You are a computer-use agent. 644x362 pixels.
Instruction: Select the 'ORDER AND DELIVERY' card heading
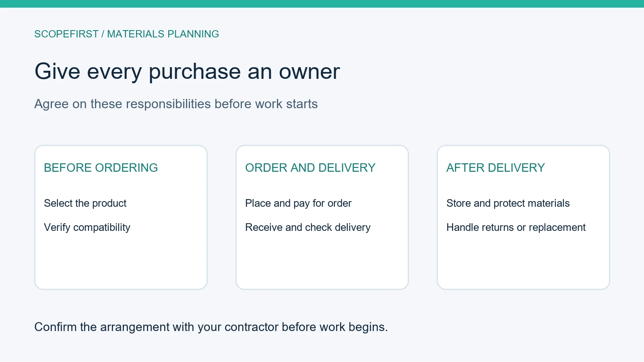pos(310,168)
